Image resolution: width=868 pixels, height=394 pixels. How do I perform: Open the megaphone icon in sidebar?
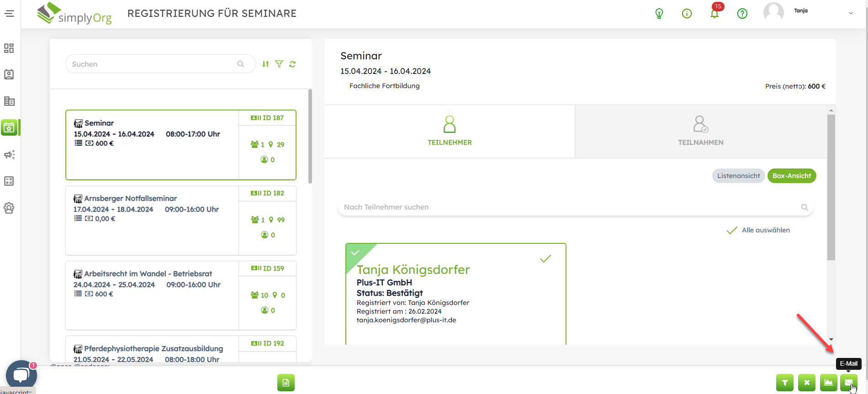click(9, 155)
